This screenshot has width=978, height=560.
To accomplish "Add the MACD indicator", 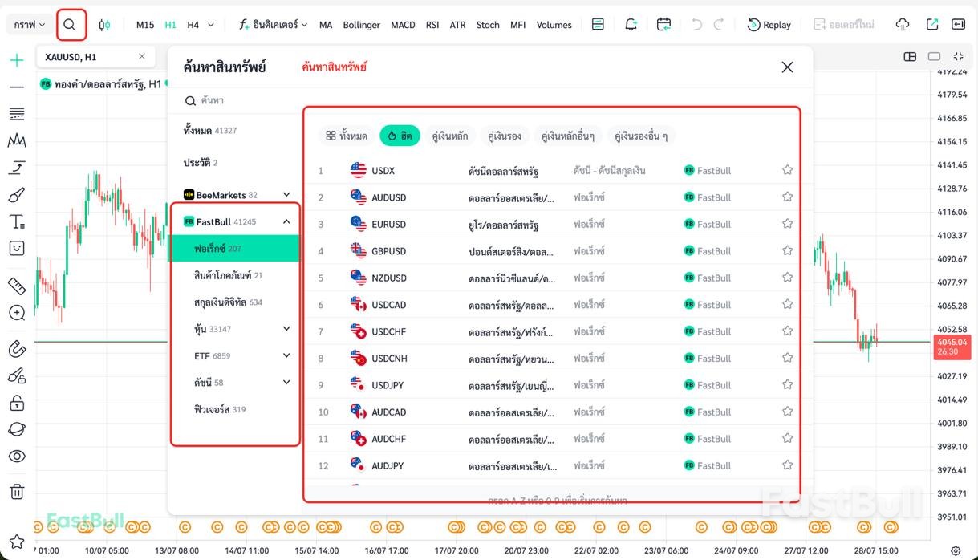I will 403,25.
